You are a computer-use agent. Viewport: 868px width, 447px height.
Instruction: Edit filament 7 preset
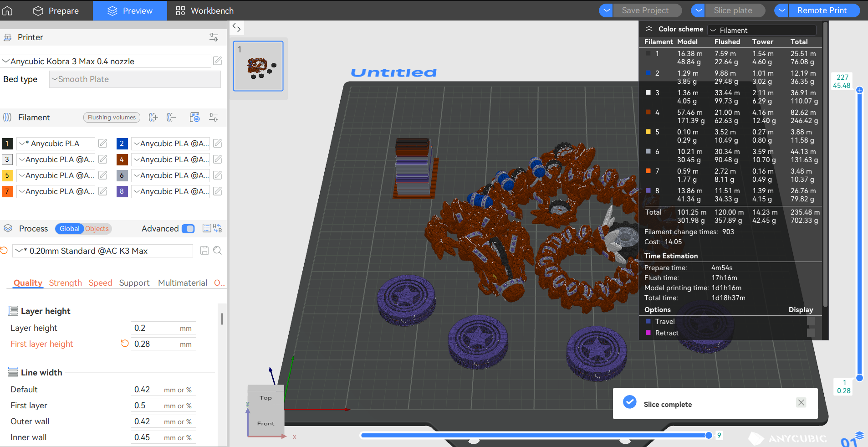103,191
